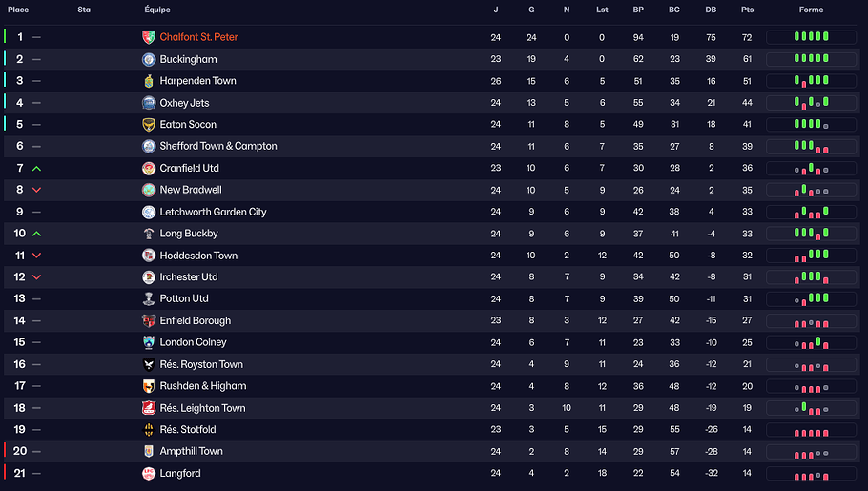Sort table by the Équipe column header
This screenshot has width=868, height=491.
[157, 10]
